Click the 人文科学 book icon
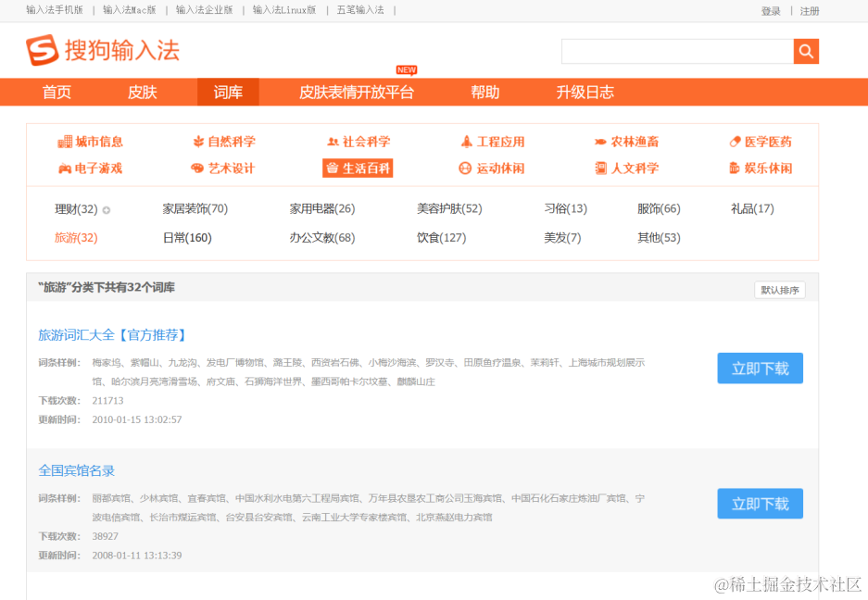Viewport: 868px width, 600px height. pyautogui.click(x=600, y=169)
